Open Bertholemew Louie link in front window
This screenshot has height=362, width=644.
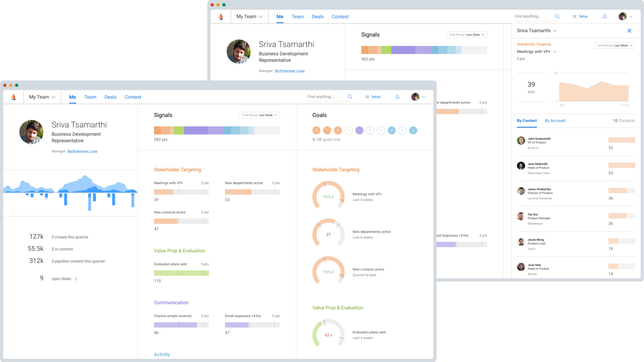[83, 151]
